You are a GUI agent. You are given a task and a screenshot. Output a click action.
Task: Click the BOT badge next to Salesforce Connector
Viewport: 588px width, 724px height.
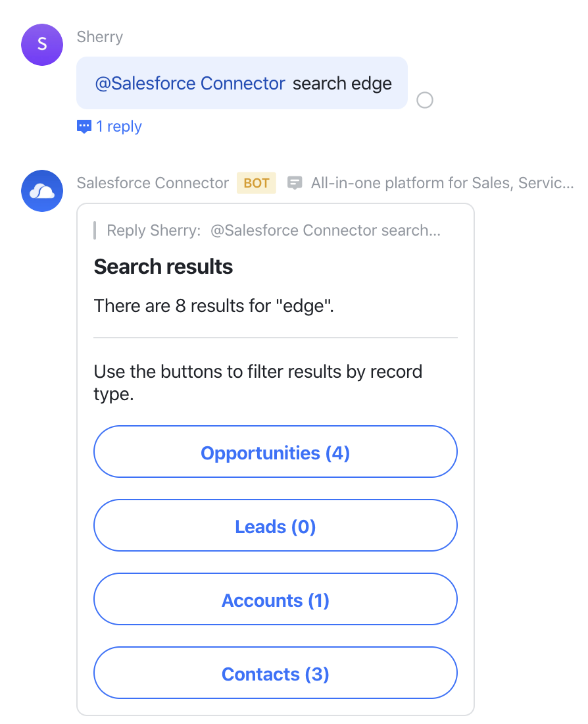[256, 183]
